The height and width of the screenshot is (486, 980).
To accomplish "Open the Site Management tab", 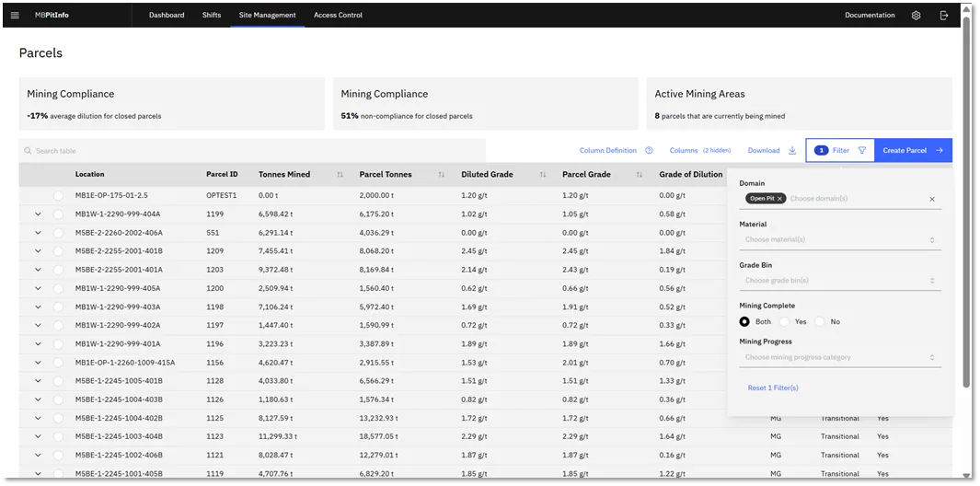I will [268, 15].
